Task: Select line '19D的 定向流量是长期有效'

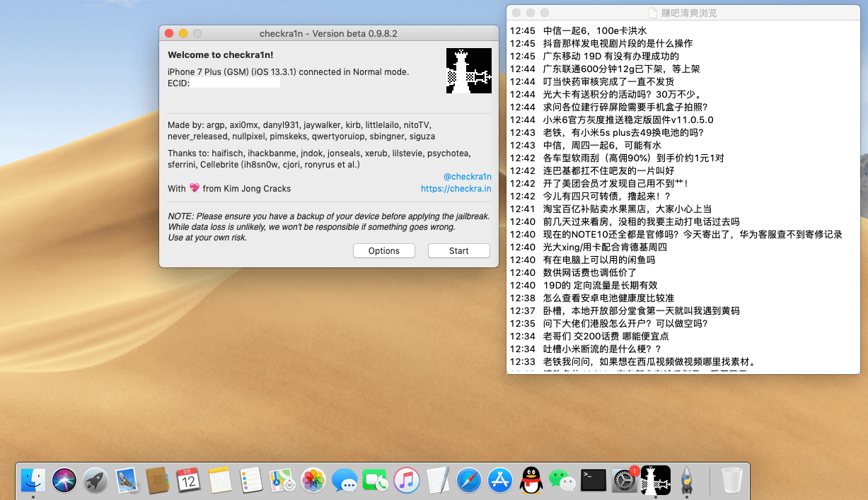Action: (x=600, y=286)
